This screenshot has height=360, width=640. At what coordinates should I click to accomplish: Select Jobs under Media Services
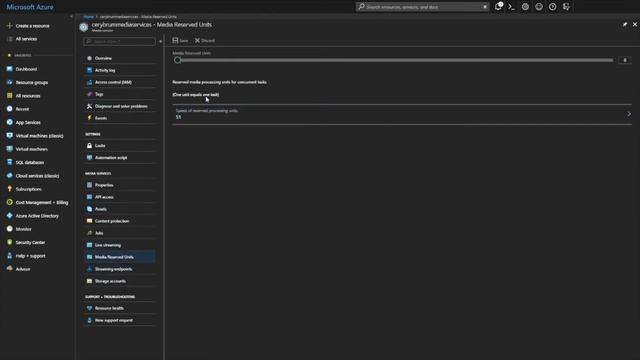[x=119, y=233]
